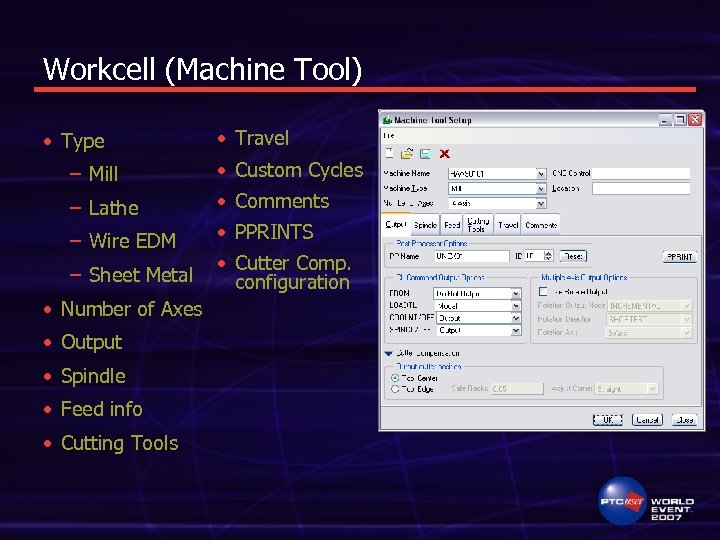Click the Machine Tool Setup title icon

387,120
